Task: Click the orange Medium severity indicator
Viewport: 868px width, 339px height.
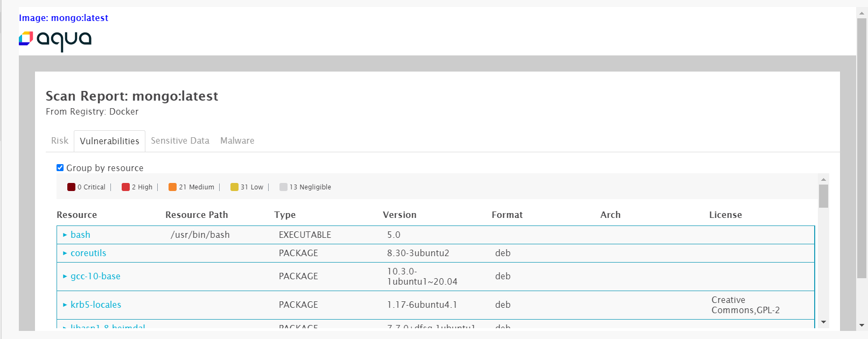Action: pyautogui.click(x=172, y=187)
